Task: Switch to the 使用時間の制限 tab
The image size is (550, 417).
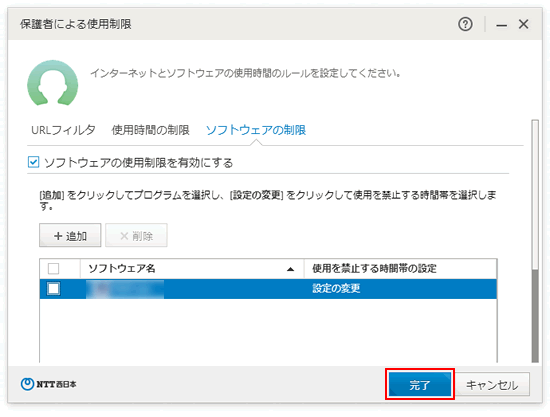Action: tap(150, 130)
